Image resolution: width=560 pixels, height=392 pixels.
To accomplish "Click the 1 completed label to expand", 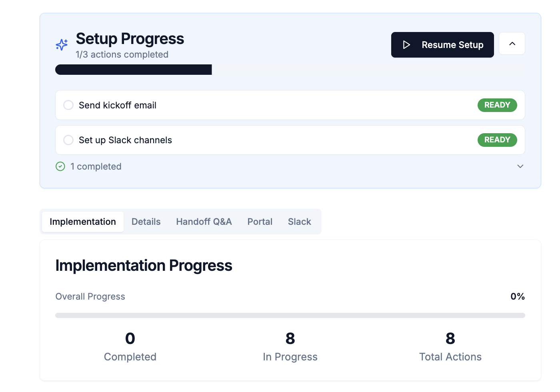I will 96,166.
